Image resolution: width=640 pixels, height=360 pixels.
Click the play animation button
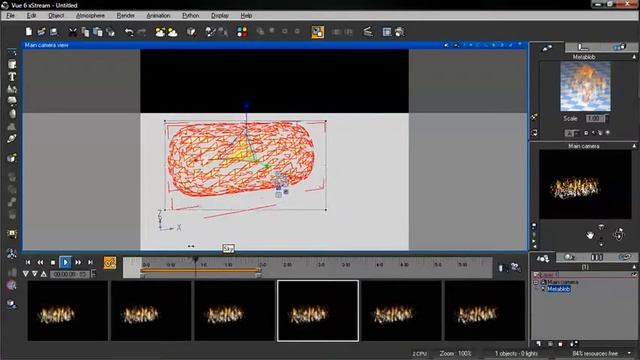(65, 262)
